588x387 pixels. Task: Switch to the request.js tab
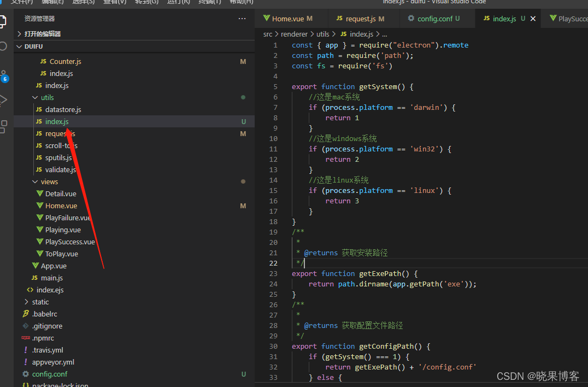(360, 19)
